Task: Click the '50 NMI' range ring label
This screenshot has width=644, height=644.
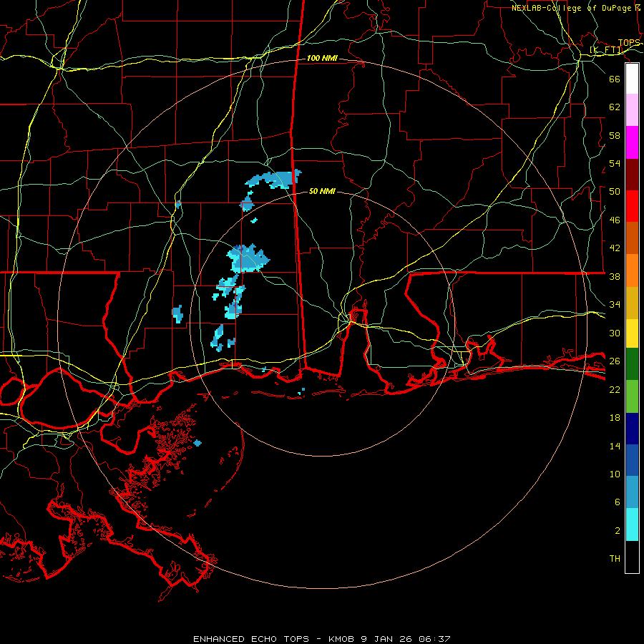Action: point(322,191)
